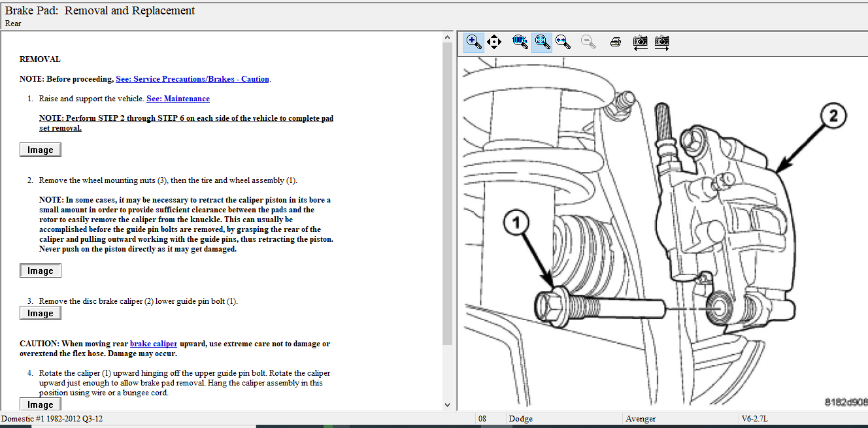868x428 pixels.
Task: Click the fit image to window magnifier
Action: [541, 42]
